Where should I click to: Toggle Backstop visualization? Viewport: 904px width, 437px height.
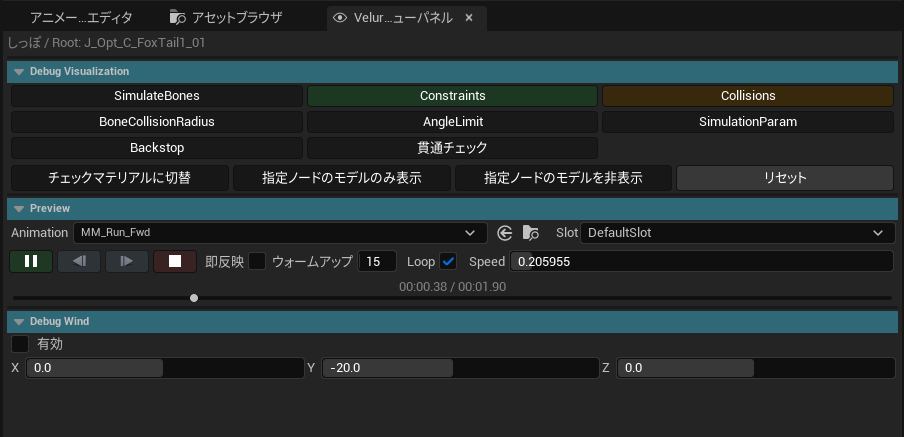tap(157, 148)
